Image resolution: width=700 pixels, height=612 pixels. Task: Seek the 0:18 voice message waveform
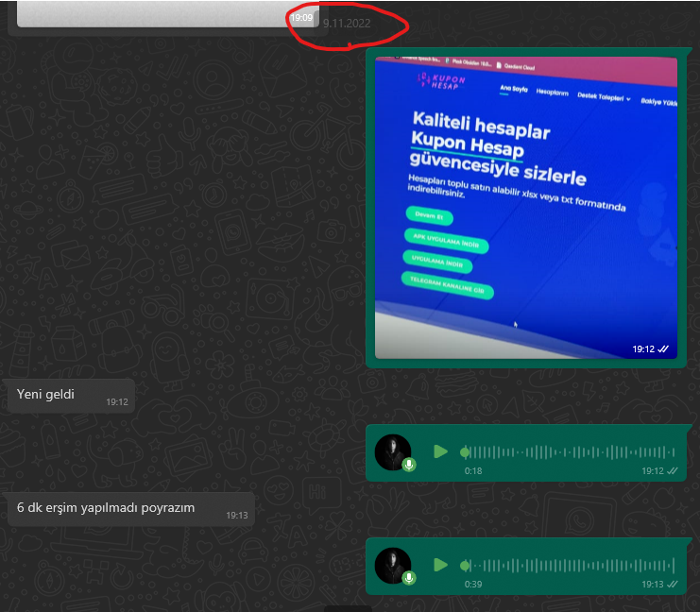tap(568, 452)
